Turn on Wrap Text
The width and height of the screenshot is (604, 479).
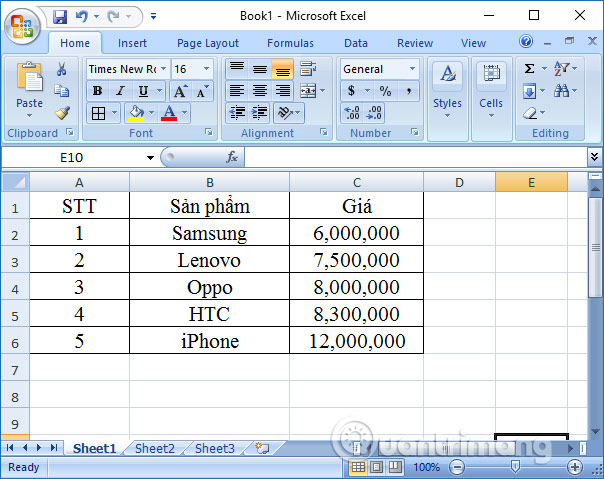pyautogui.click(x=308, y=69)
